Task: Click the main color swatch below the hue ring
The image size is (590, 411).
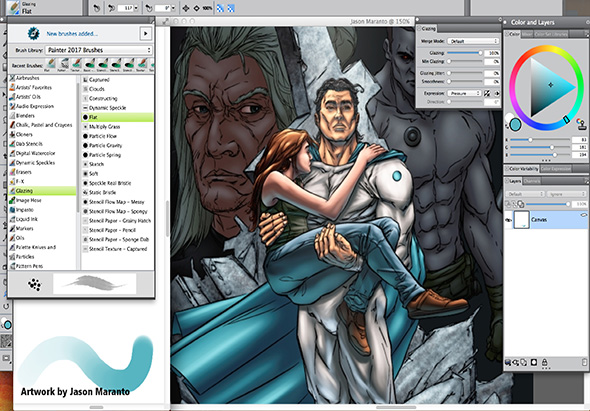Action: click(x=515, y=125)
